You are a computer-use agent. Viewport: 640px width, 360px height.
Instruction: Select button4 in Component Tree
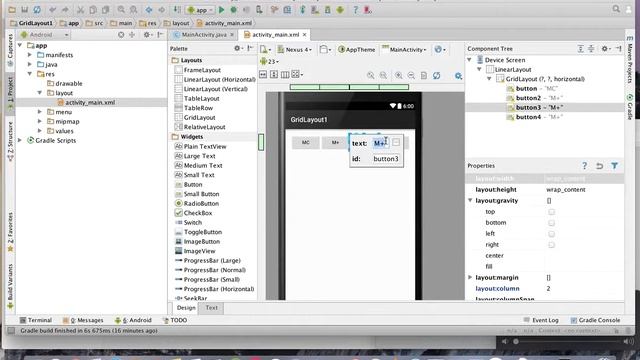535,117
